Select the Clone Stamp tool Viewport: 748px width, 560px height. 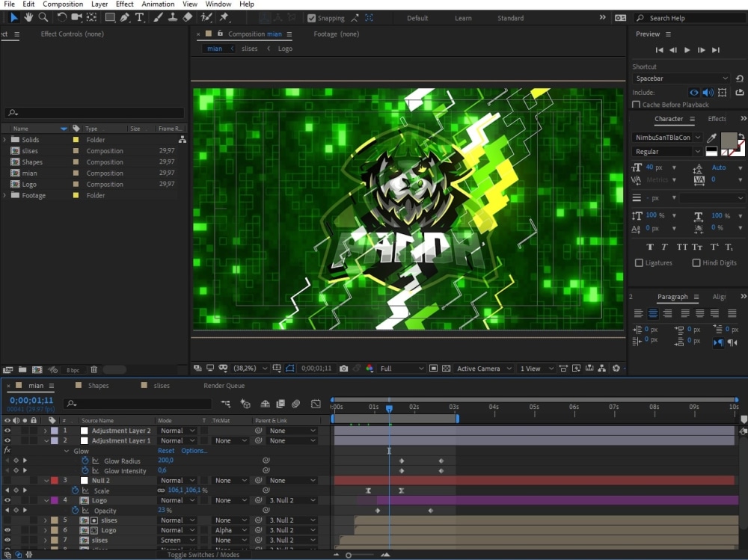click(x=173, y=18)
